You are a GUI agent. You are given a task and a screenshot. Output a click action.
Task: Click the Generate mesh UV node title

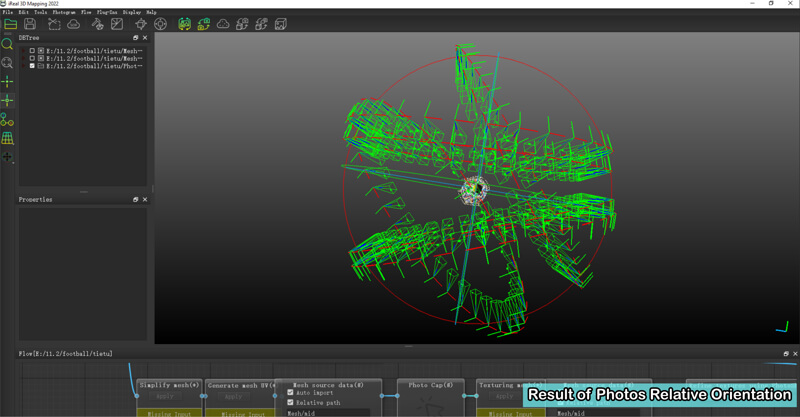click(x=239, y=385)
